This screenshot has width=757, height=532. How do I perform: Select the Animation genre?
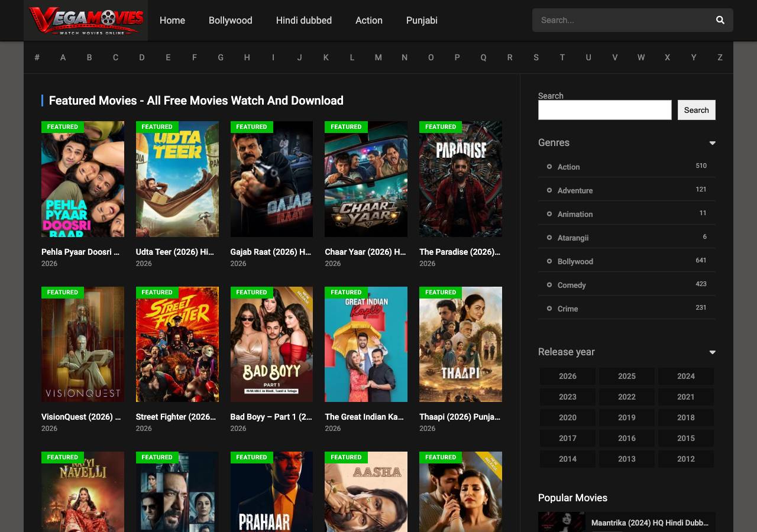pyautogui.click(x=575, y=214)
